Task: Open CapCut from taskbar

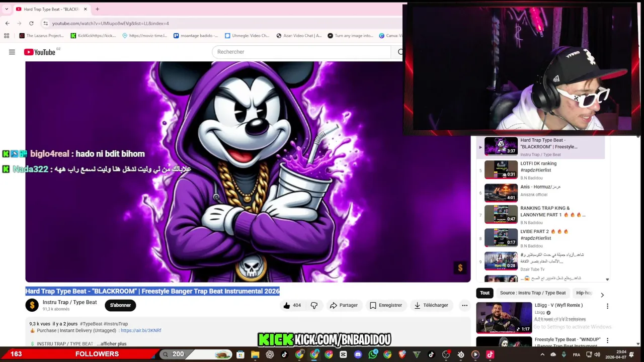Action: point(343,354)
